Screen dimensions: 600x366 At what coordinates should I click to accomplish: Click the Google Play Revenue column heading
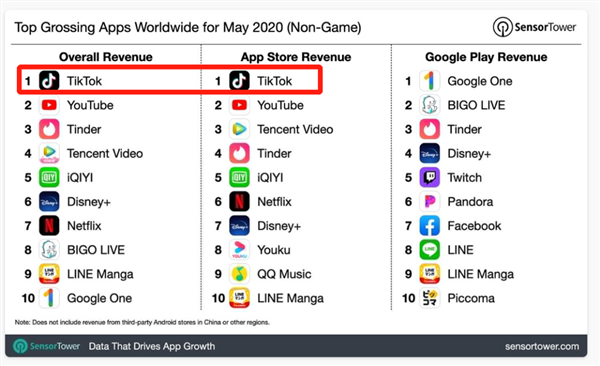(x=486, y=57)
